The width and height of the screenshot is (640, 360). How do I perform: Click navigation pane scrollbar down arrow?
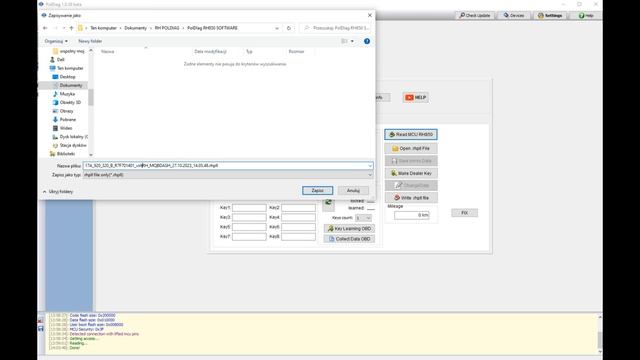(x=91, y=155)
